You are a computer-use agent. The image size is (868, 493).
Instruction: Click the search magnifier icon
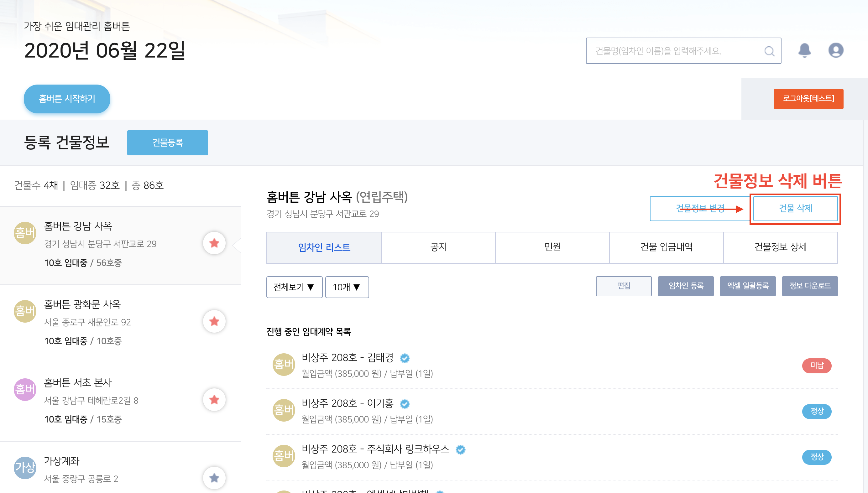click(769, 51)
